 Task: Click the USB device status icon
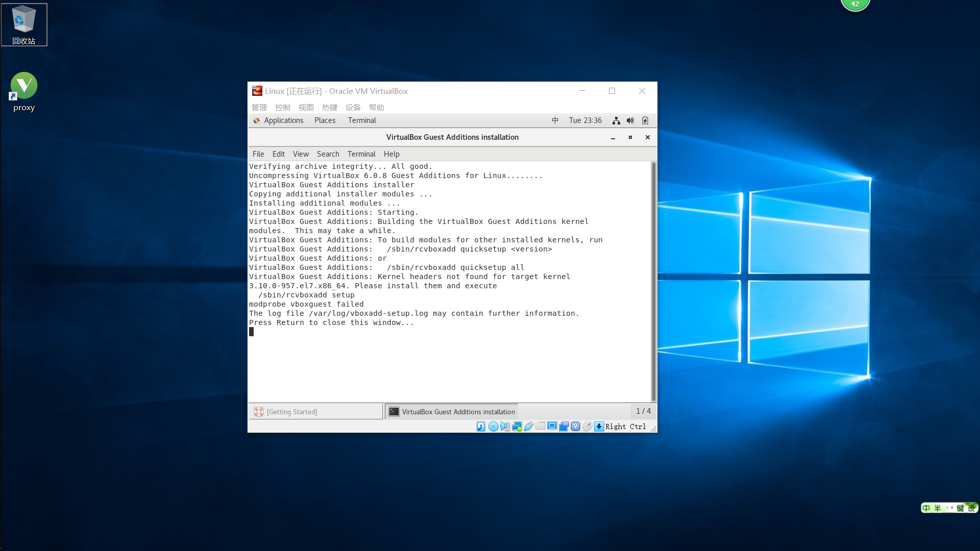[x=529, y=427]
